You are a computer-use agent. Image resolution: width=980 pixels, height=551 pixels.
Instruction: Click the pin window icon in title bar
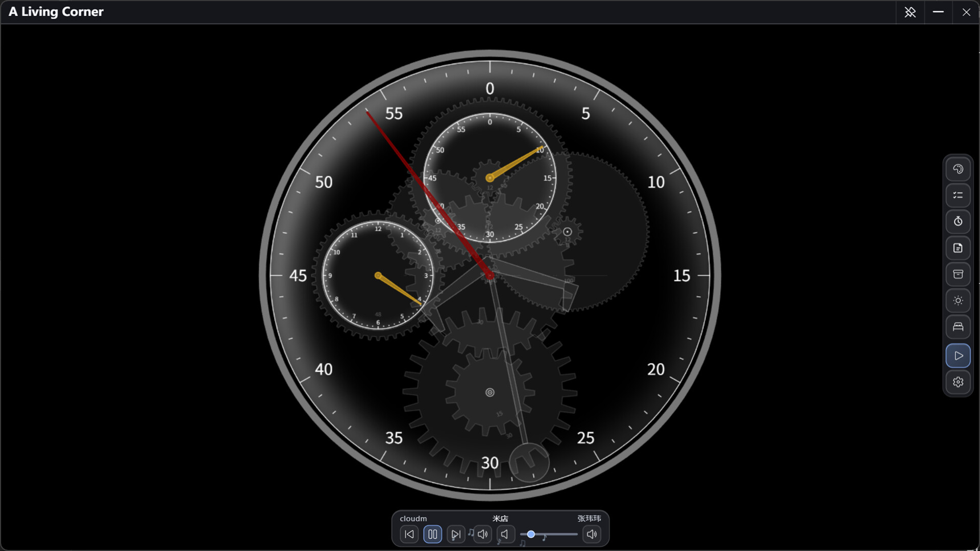tap(910, 12)
